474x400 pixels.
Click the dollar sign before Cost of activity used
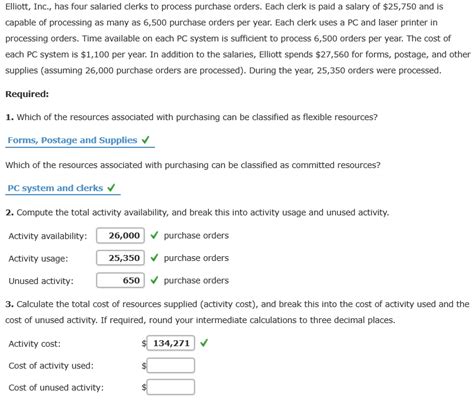[x=144, y=366]
